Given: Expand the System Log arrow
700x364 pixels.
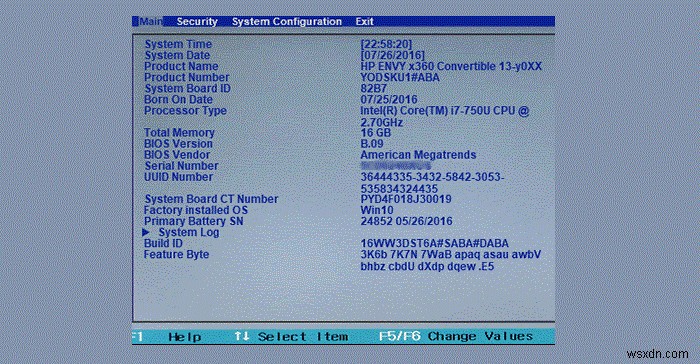Looking at the screenshot, I should pos(146,232).
